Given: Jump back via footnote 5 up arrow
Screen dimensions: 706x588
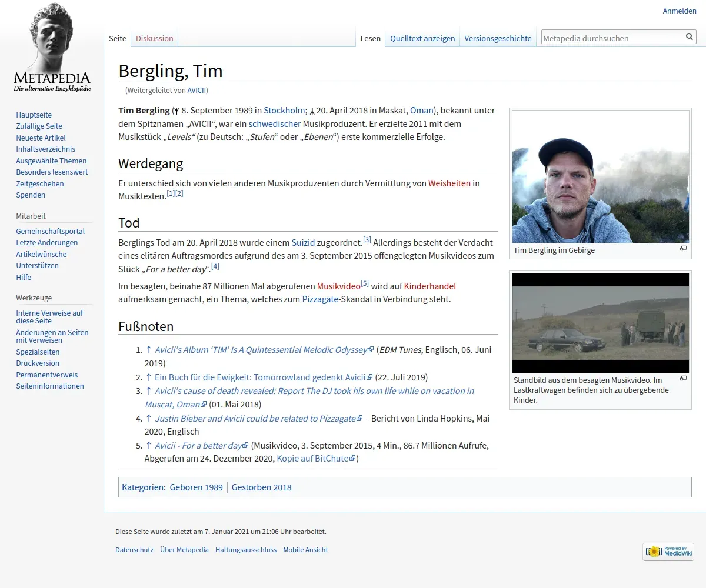Looking at the screenshot, I should pos(149,446).
